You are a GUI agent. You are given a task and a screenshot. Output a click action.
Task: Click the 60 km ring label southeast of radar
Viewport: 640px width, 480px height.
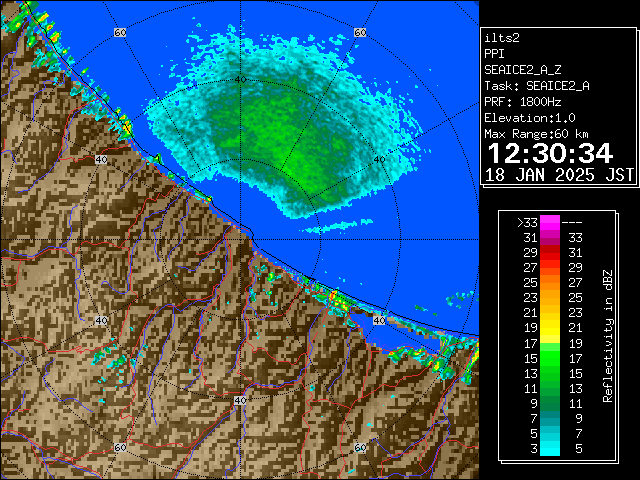(x=360, y=447)
